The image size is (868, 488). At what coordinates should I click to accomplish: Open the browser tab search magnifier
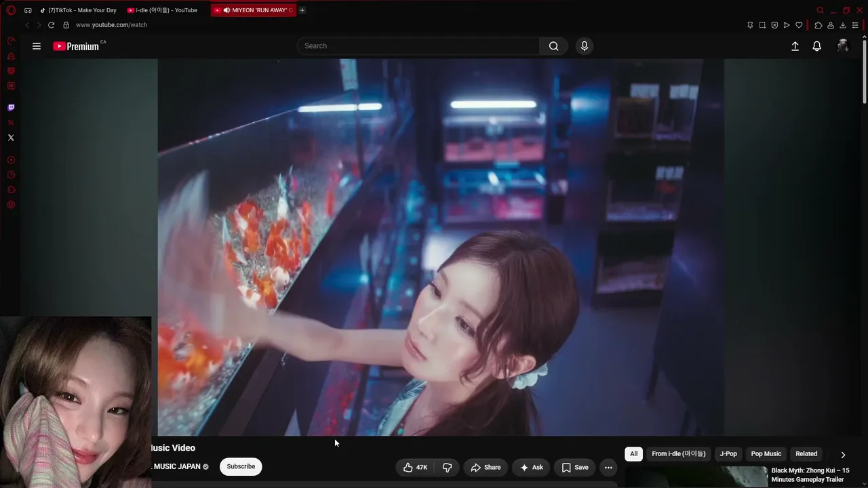point(821,10)
